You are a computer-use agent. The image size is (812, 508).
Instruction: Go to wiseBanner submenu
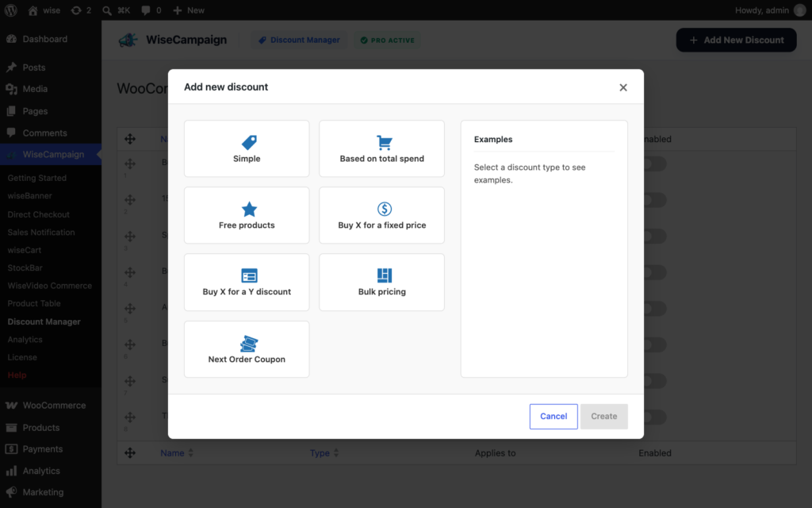29,196
